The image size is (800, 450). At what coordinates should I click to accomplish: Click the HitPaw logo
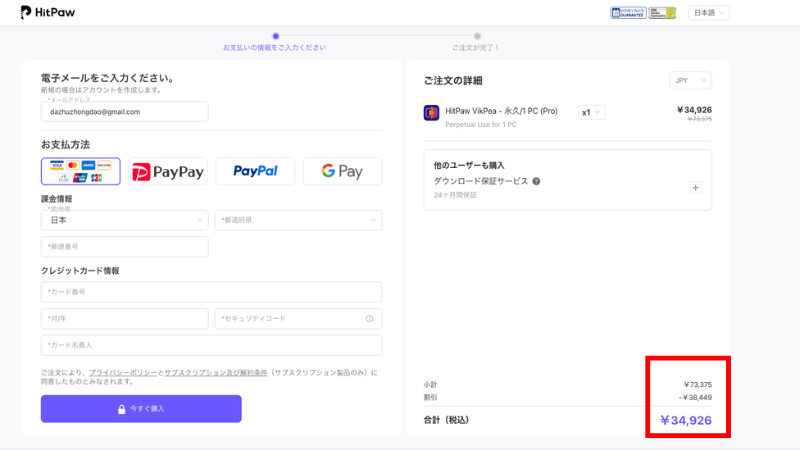47,12
